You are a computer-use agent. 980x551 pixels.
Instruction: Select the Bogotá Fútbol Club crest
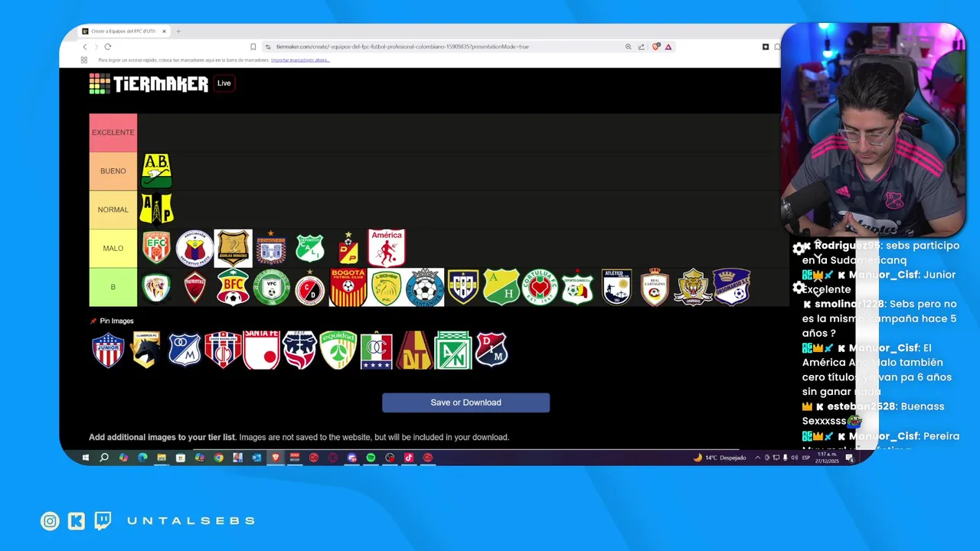[x=348, y=287]
